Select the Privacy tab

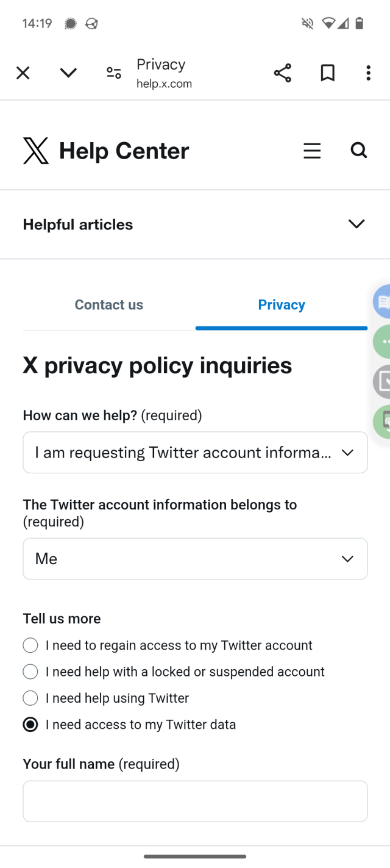pyautogui.click(x=282, y=305)
